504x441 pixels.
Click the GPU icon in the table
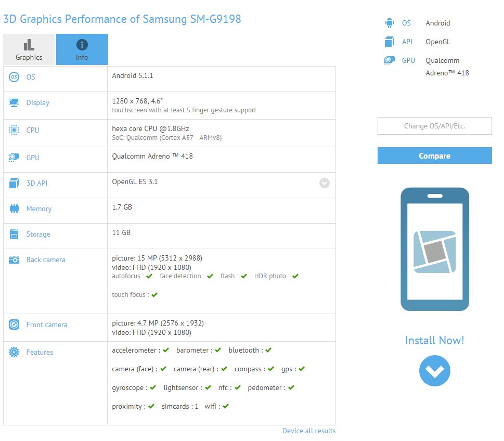click(14, 158)
